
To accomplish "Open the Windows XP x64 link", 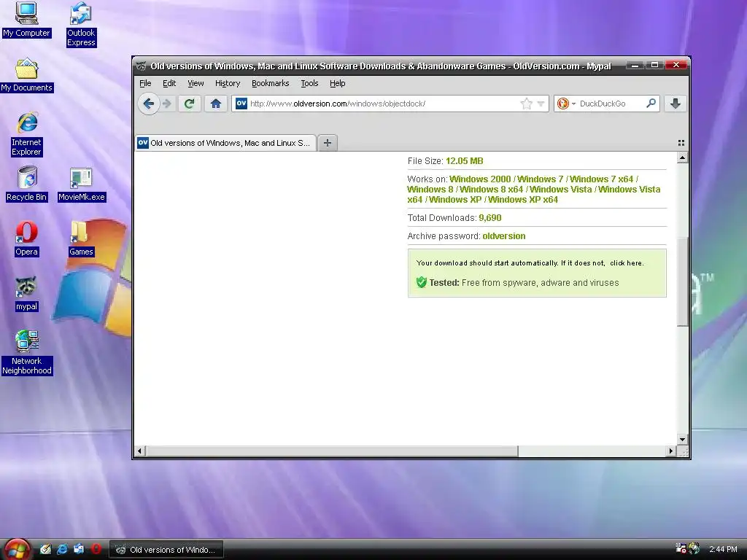I will (522, 200).
